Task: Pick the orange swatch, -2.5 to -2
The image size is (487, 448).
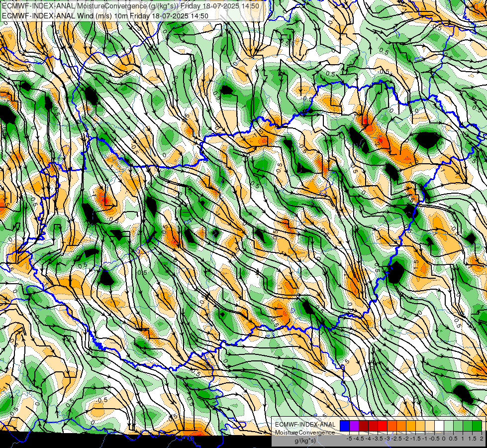Action: tap(401, 426)
